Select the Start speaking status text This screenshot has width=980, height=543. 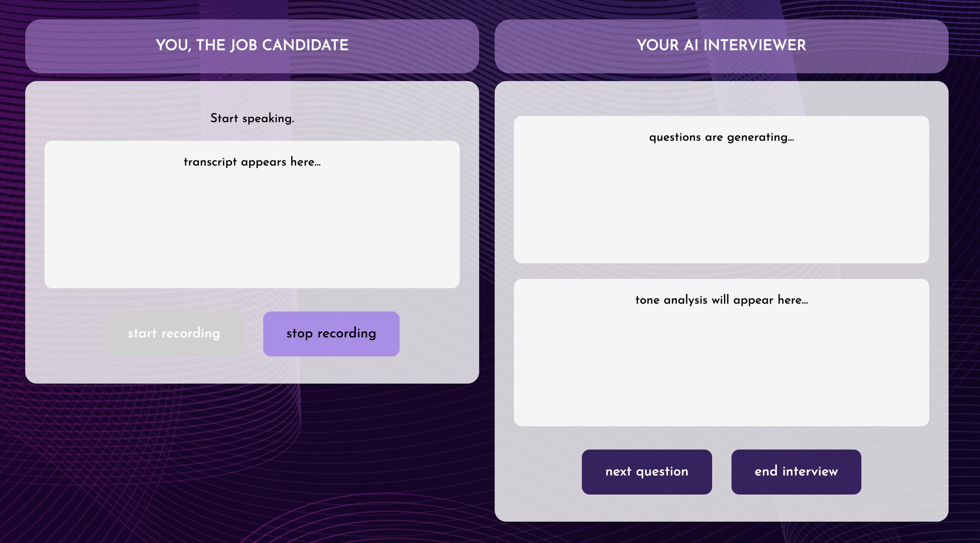(252, 118)
